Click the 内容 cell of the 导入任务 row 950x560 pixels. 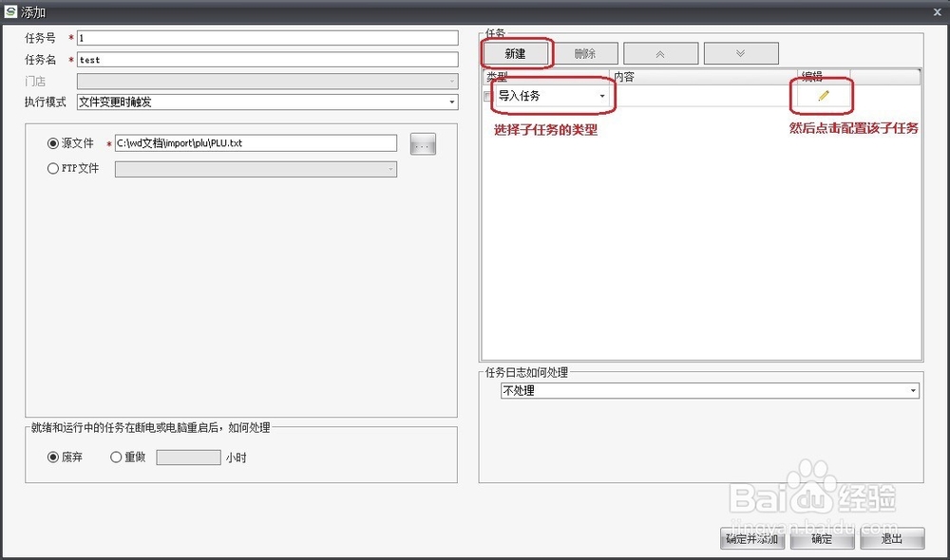(x=703, y=96)
